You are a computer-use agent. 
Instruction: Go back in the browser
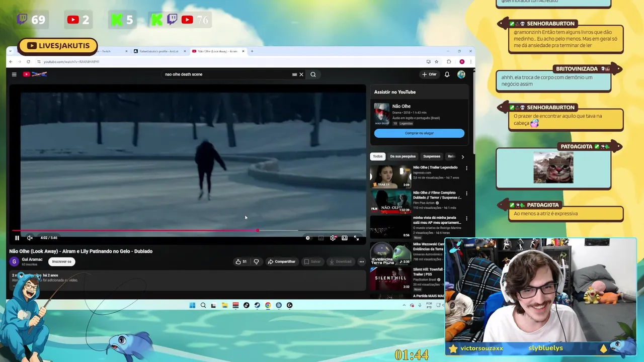point(11,61)
